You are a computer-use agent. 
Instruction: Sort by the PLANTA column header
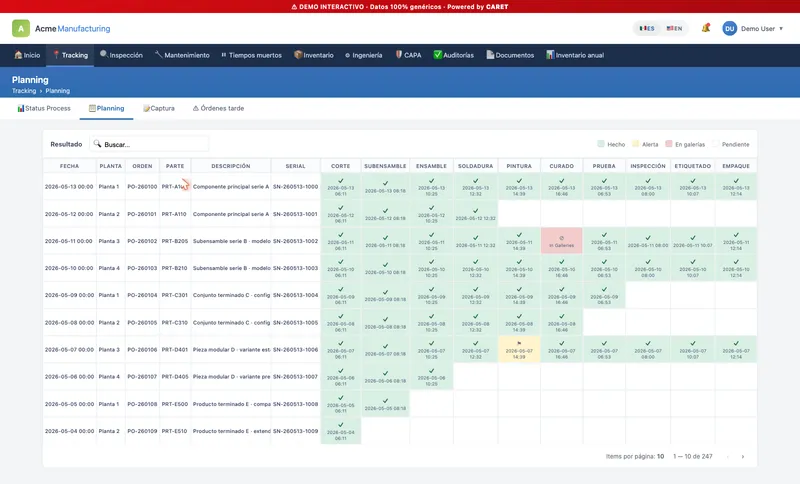tap(111, 166)
